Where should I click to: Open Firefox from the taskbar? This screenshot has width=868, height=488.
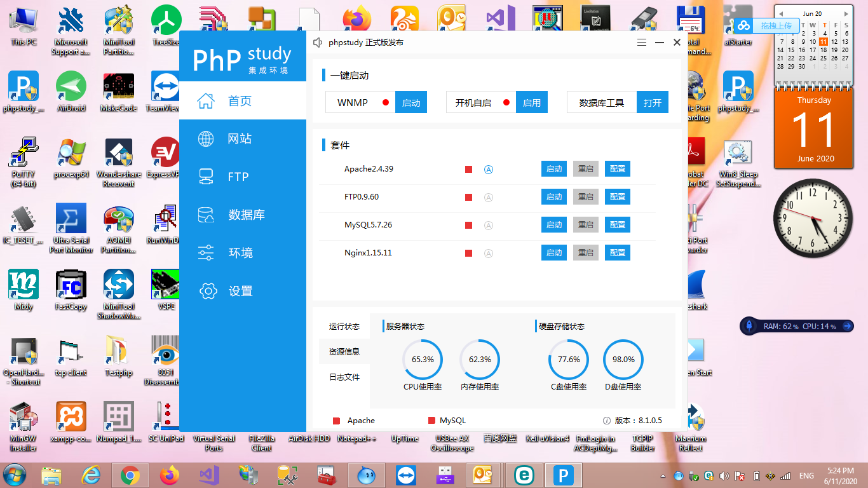point(170,475)
